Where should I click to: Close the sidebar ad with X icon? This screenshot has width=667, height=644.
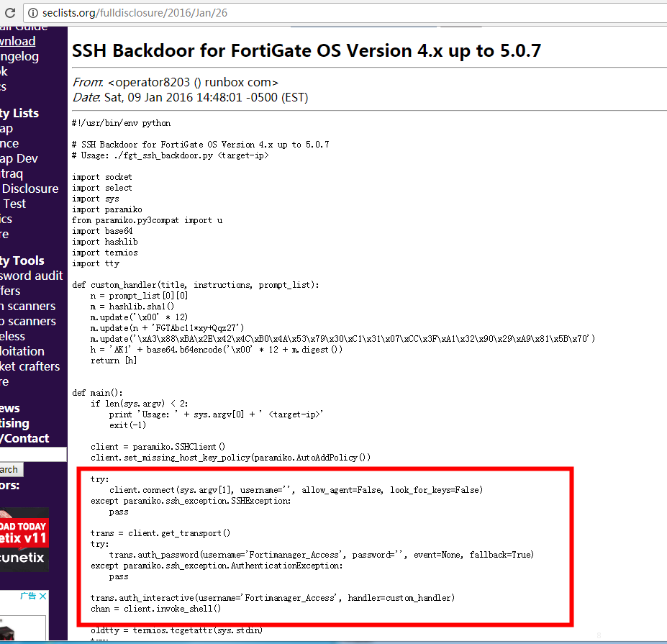click(x=43, y=597)
